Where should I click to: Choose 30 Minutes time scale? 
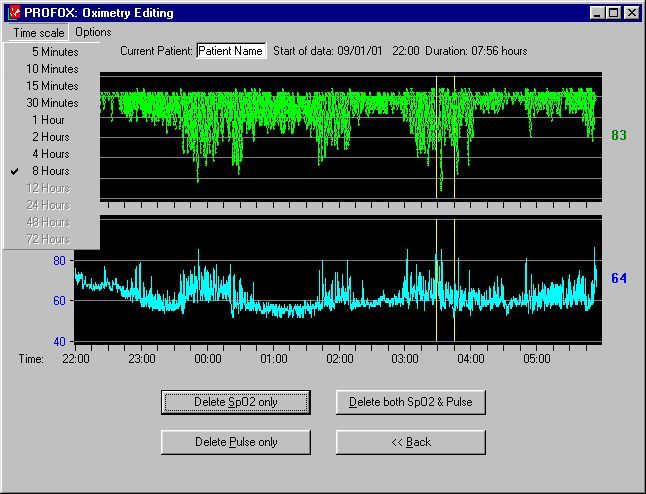point(51,103)
